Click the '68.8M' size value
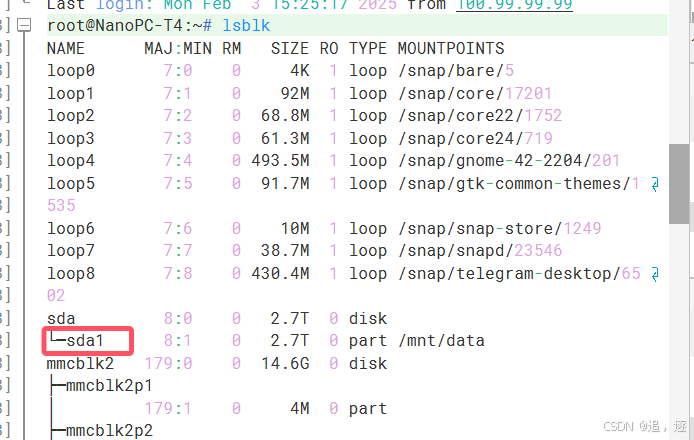The width and height of the screenshot is (694, 440). pyautogui.click(x=285, y=116)
